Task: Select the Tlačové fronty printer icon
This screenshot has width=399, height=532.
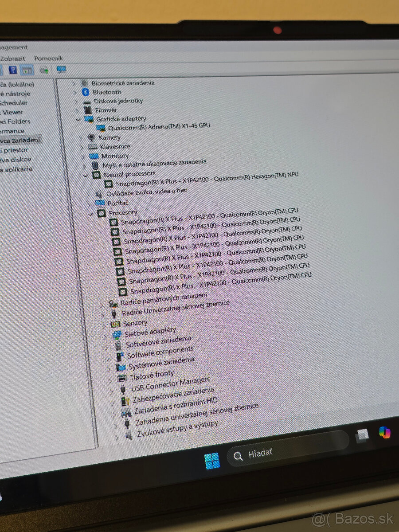Action: point(122,379)
